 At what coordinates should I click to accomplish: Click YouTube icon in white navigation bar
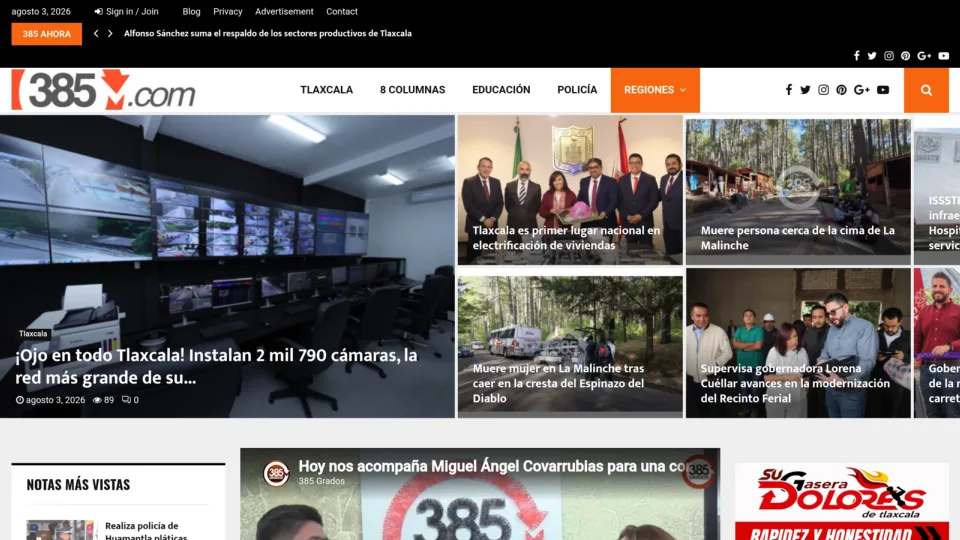point(883,90)
